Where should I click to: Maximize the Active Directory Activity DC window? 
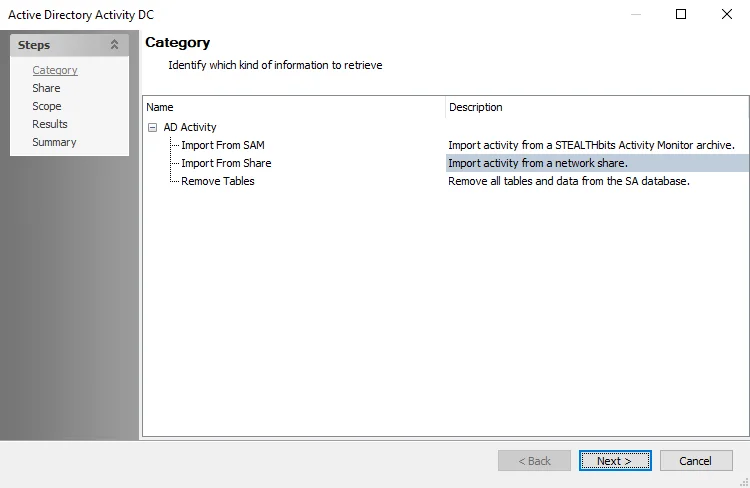pyautogui.click(x=681, y=14)
